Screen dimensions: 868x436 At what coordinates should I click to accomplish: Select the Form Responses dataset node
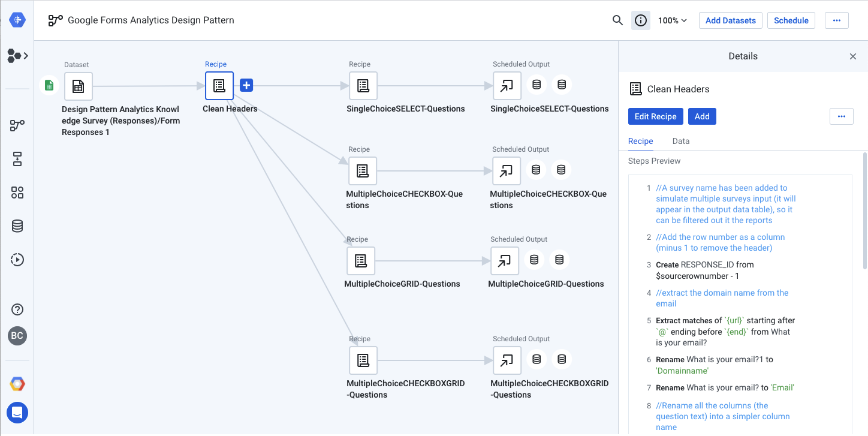pyautogui.click(x=79, y=86)
